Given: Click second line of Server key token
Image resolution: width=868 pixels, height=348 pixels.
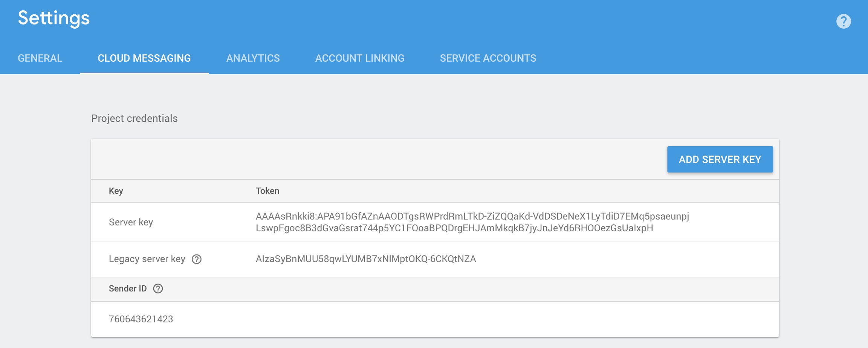Looking at the screenshot, I should pyautogui.click(x=454, y=228).
